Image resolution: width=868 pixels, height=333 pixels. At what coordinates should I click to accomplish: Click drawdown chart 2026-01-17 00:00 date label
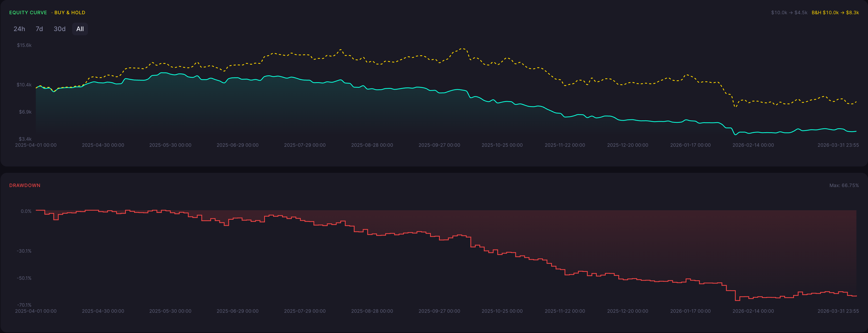(x=690, y=311)
